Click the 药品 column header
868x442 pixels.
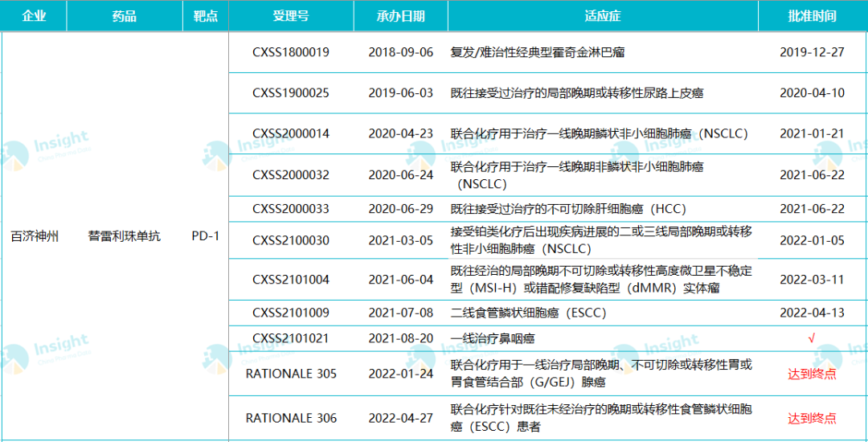pyautogui.click(x=125, y=15)
